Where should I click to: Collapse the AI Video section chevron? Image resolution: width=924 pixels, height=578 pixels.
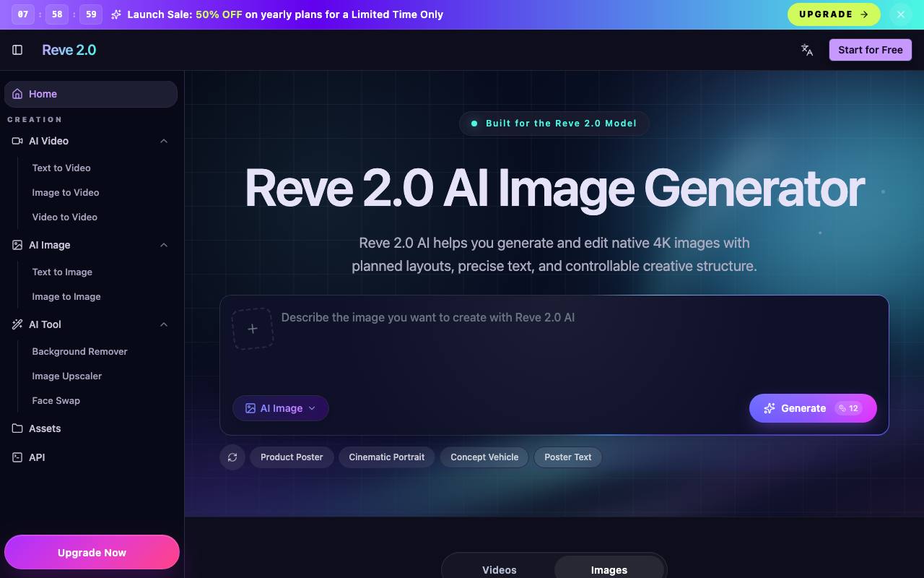tap(164, 141)
